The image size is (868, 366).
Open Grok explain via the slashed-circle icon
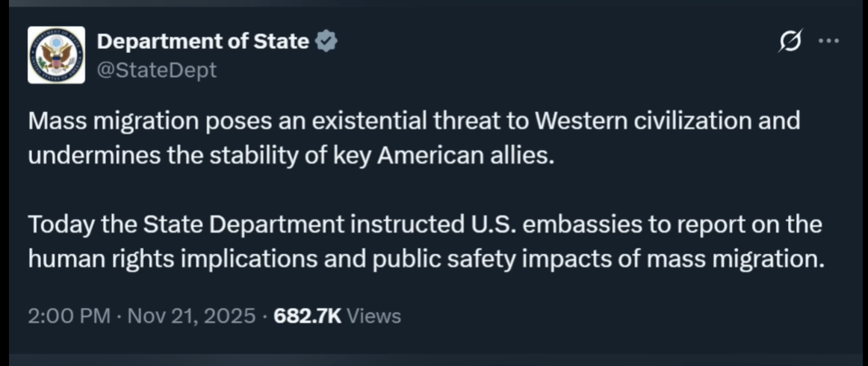point(790,43)
